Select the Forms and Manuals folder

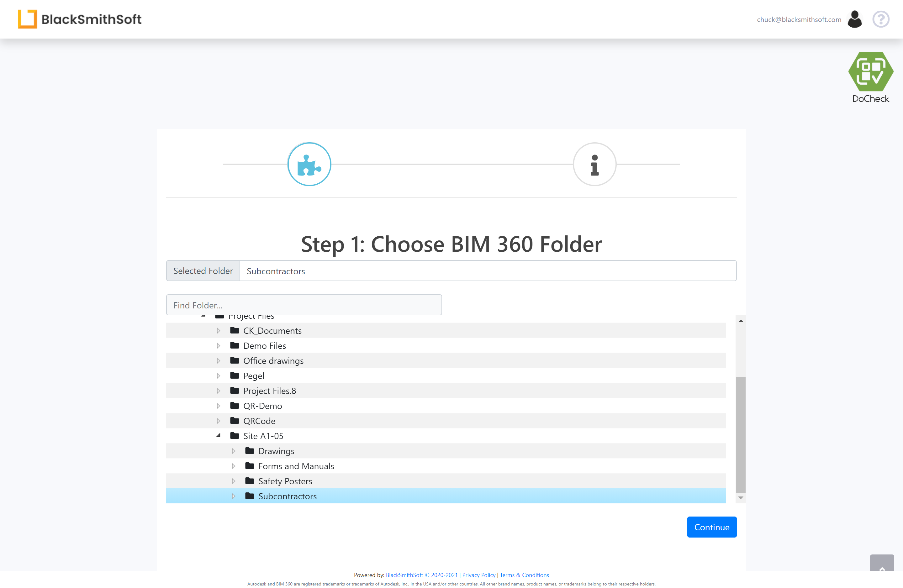click(x=296, y=466)
